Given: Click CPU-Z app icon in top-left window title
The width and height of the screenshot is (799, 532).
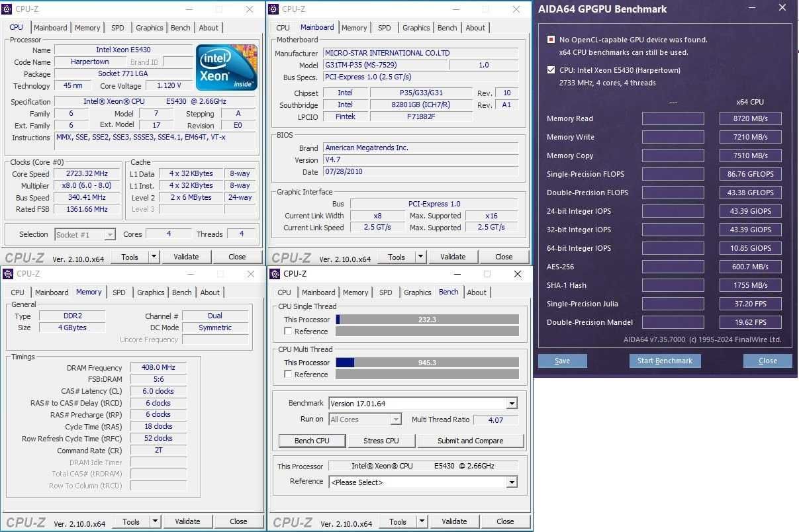Looking at the screenshot, I should click(x=8, y=9).
